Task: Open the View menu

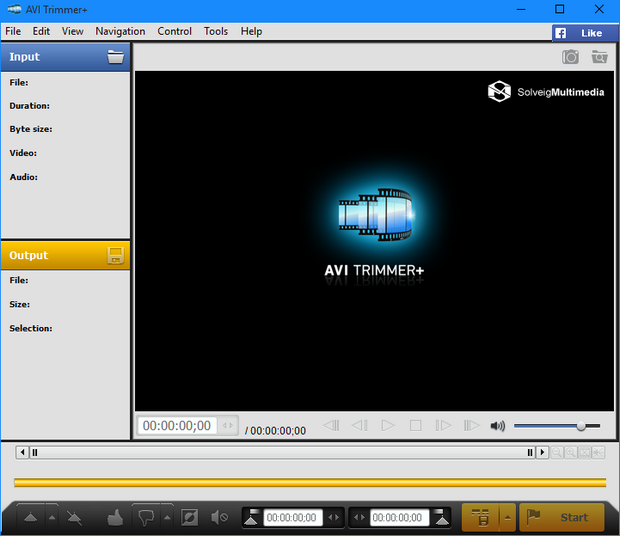Action: (72, 31)
